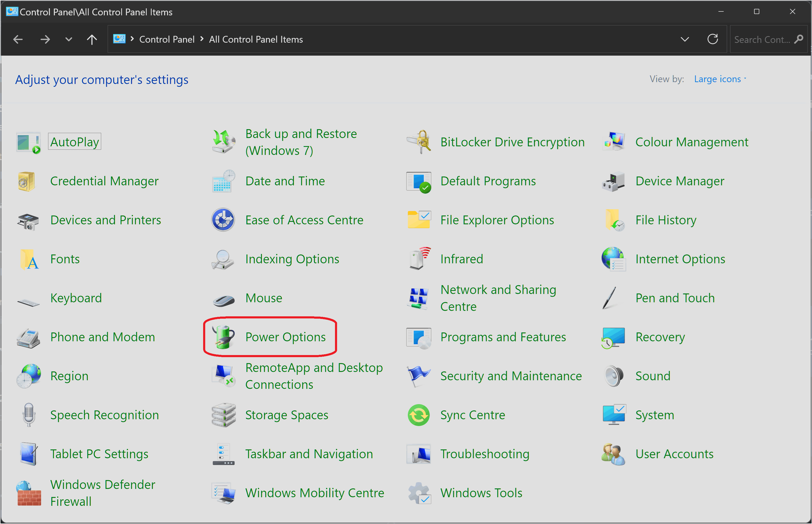Click the Storage Spaces drives icon
The width and height of the screenshot is (812, 524).
(x=223, y=415)
